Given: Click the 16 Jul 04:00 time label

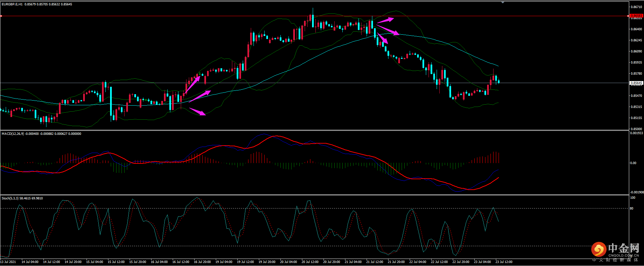Looking at the screenshot, I should [159, 262].
